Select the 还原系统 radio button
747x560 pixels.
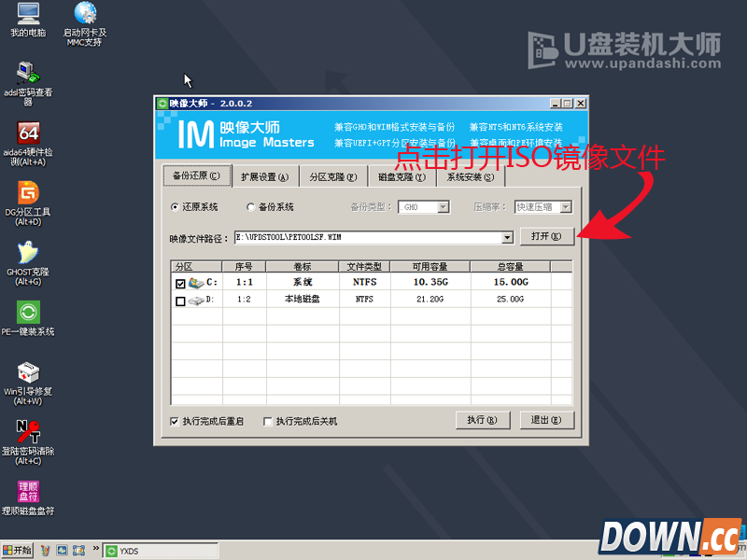(176, 206)
